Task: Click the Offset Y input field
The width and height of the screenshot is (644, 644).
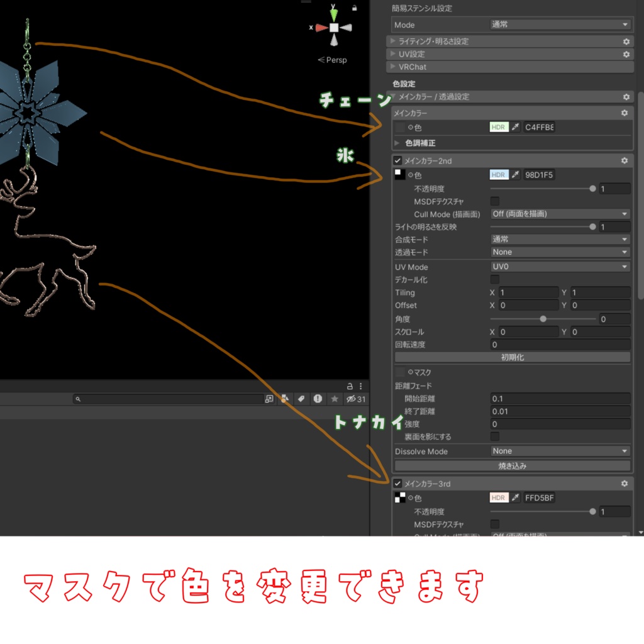Action: [x=601, y=305]
